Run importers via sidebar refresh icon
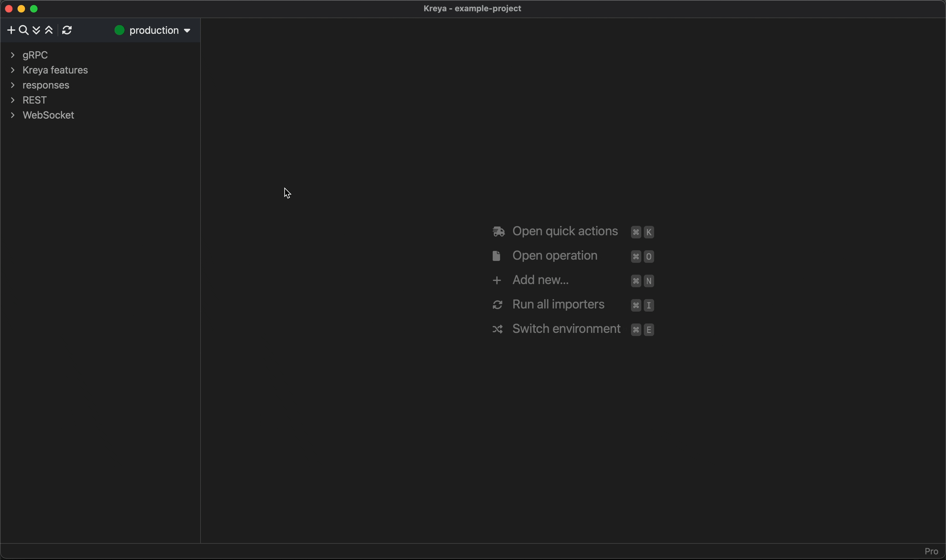The height and width of the screenshot is (560, 946). 67,30
